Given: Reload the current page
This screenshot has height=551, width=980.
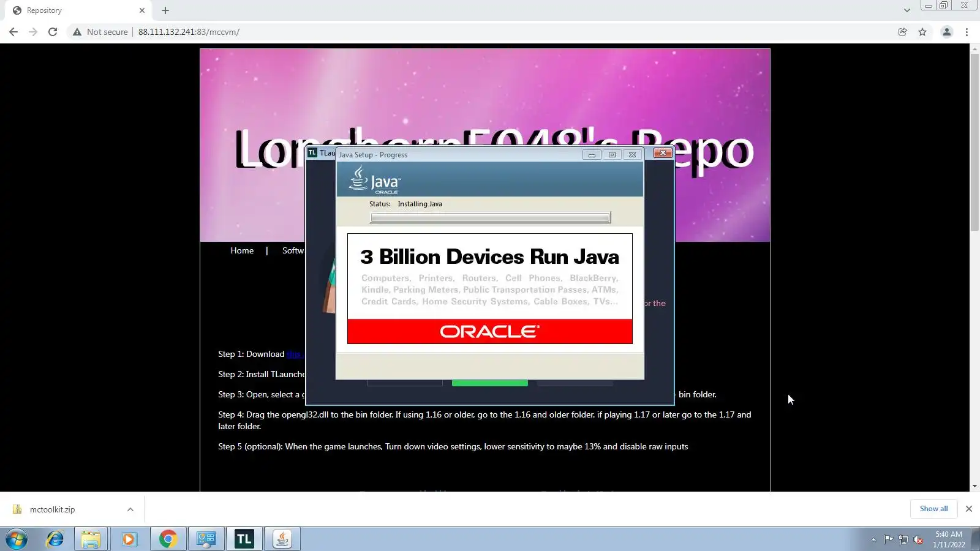Looking at the screenshot, I should (x=53, y=32).
